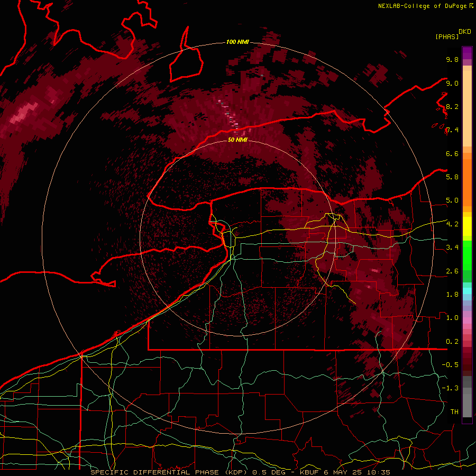Click the -1.3 scale value
Screen dimensions: 476x476
pos(450,388)
